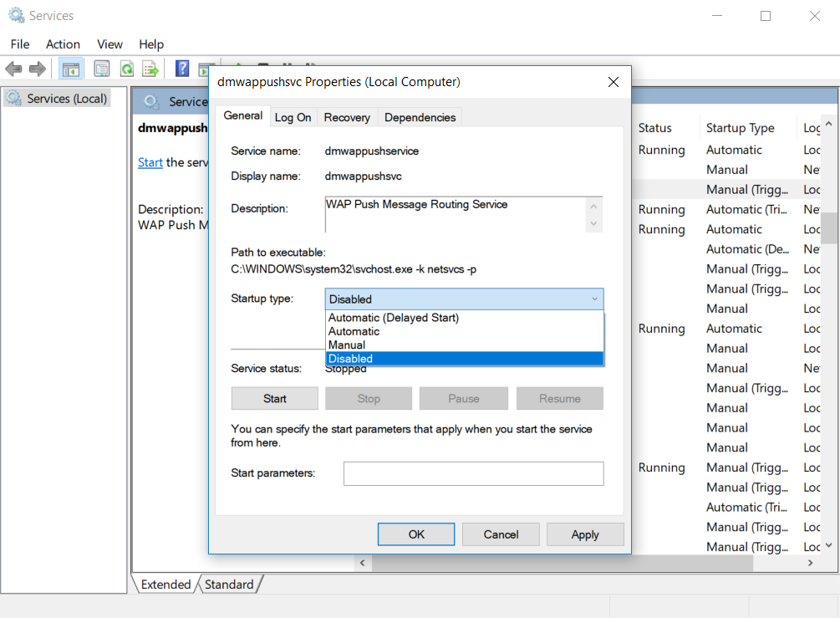The image size is (840, 618).
Task: Choose the highlighted Disabled list option
Action: (464, 359)
